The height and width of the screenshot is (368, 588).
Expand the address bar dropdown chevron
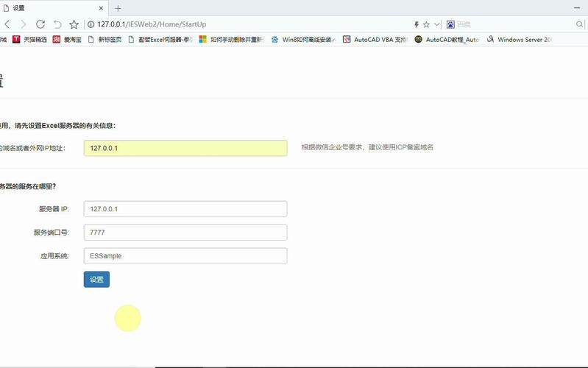click(437, 24)
